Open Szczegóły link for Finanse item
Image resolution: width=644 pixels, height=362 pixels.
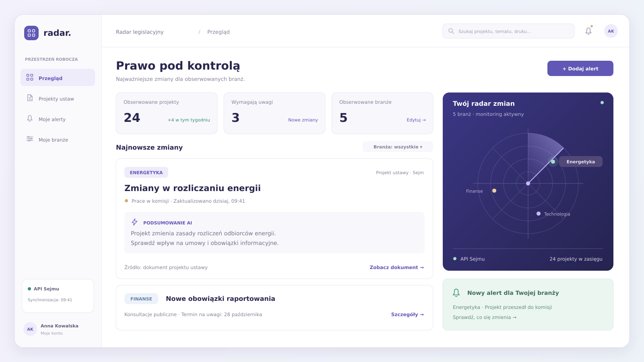coord(407,315)
